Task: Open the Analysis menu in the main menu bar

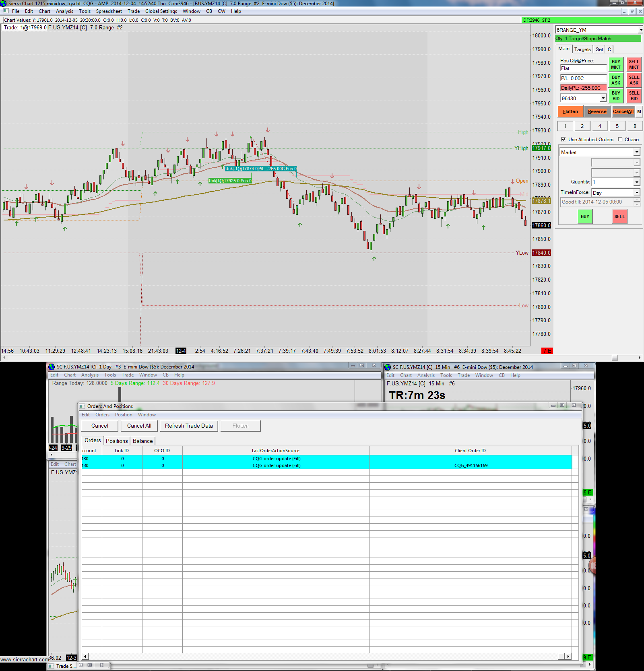Action: pos(65,11)
